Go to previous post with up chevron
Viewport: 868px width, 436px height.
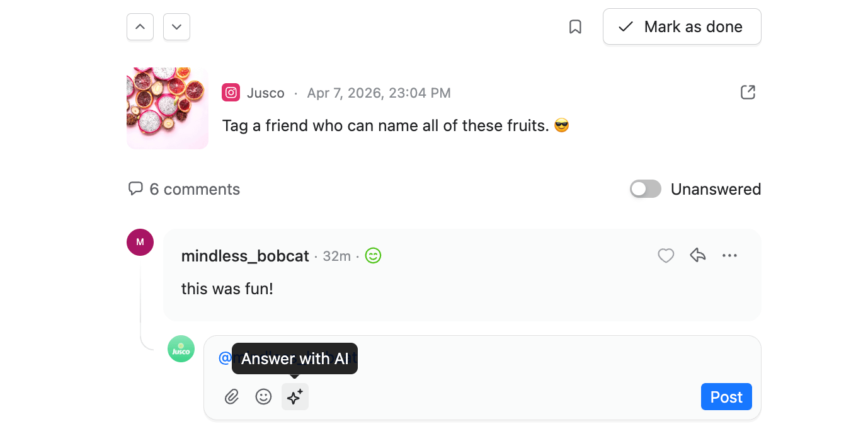pyautogui.click(x=140, y=27)
